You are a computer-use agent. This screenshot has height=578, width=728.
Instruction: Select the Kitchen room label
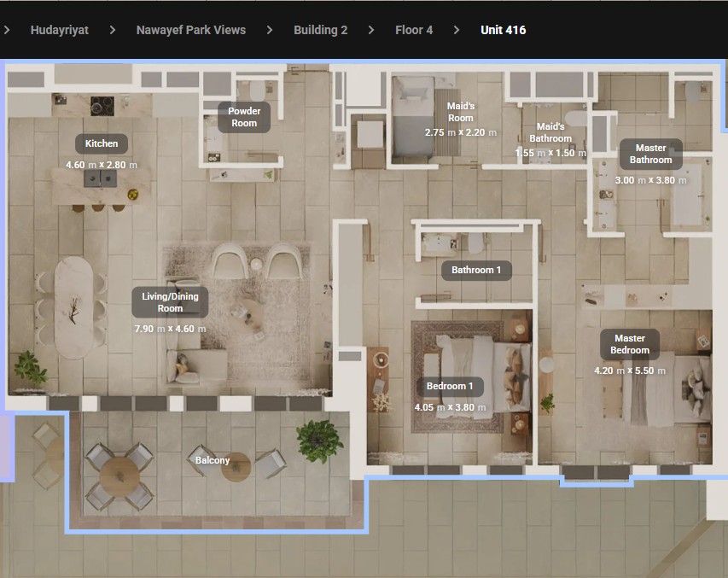pyautogui.click(x=102, y=143)
